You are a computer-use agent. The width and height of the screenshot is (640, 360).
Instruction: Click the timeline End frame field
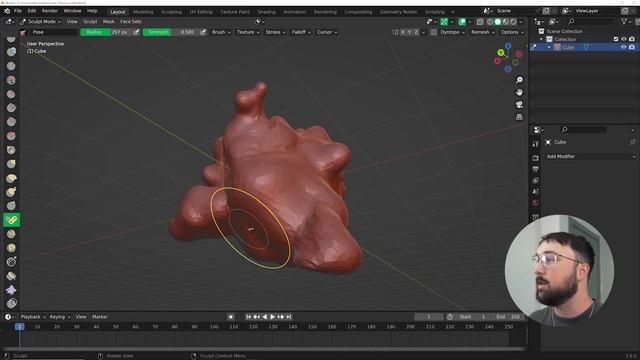507,317
